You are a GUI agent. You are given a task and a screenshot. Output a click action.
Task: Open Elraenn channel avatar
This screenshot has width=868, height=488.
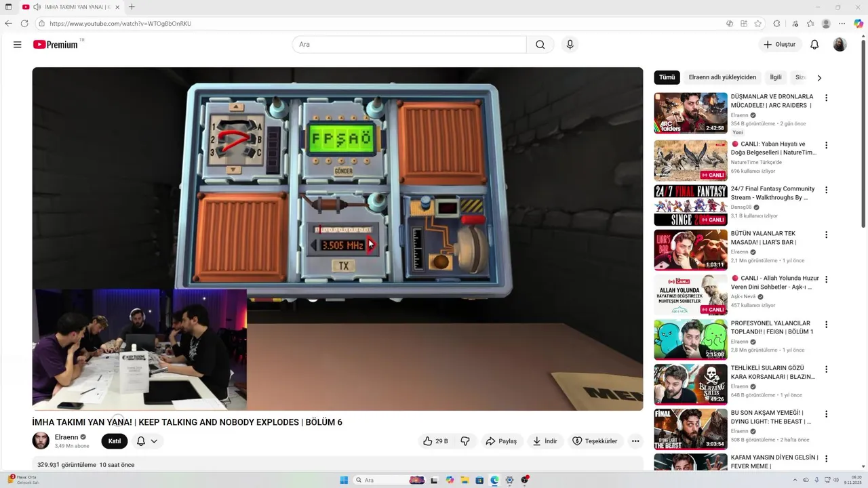41,441
